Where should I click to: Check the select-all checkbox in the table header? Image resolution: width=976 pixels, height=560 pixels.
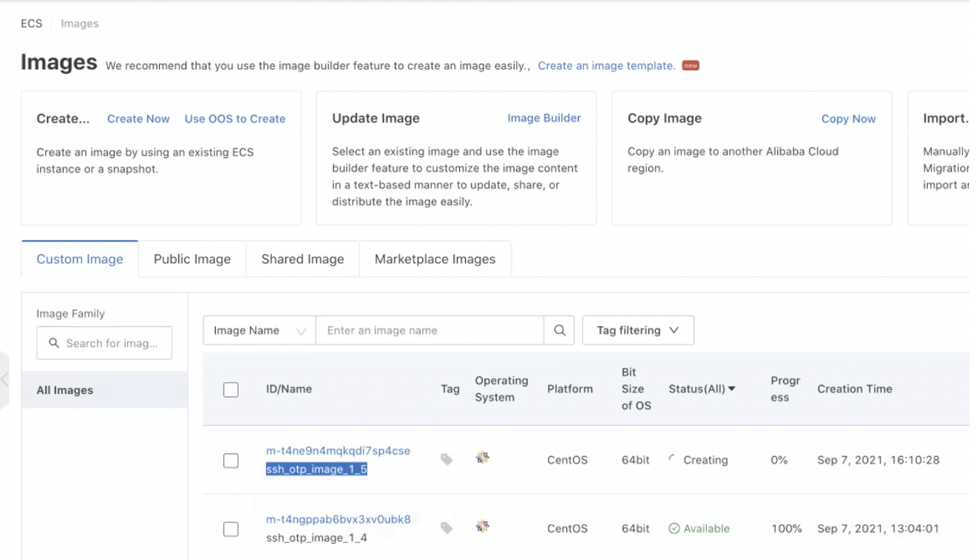(230, 389)
